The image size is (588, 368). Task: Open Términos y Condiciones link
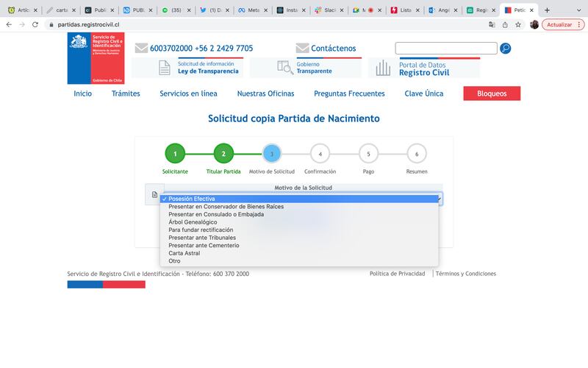[466, 274]
